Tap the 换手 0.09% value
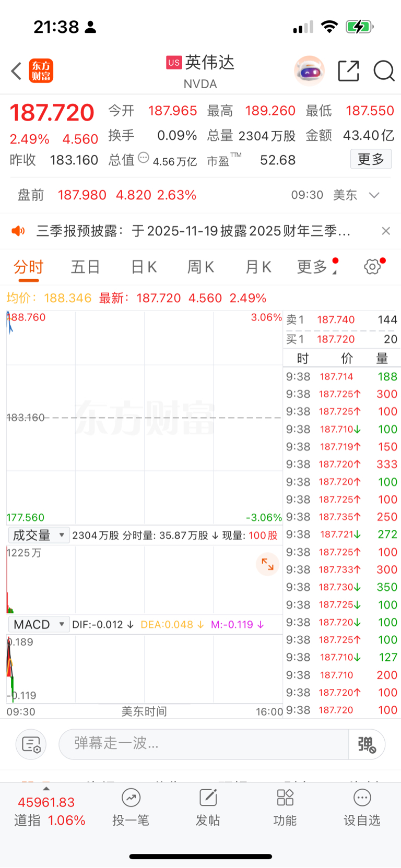This screenshot has height=868, width=401. click(x=177, y=136)
